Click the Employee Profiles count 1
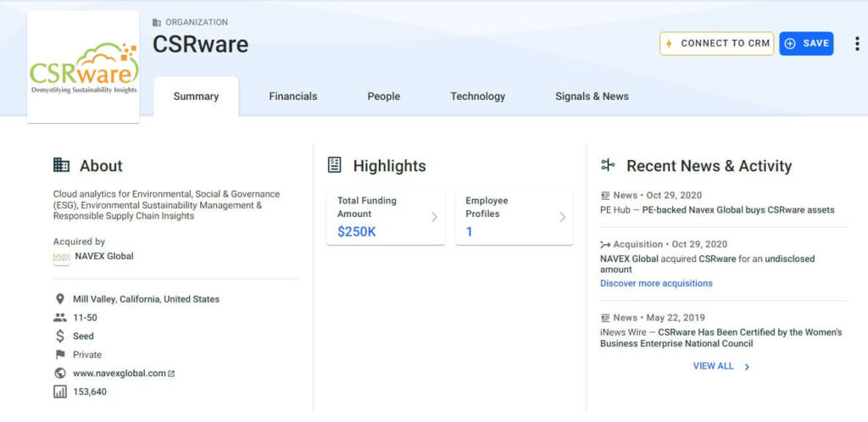The width and height of the screenshot is (868, 422). pyautogui.click(x=469, y=231)
